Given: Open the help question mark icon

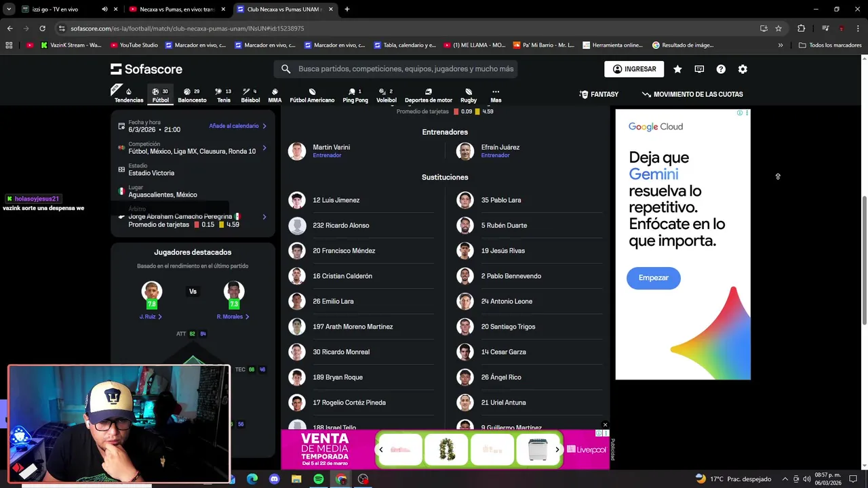Looking at the screenshot, I should (x=721, y=69).
